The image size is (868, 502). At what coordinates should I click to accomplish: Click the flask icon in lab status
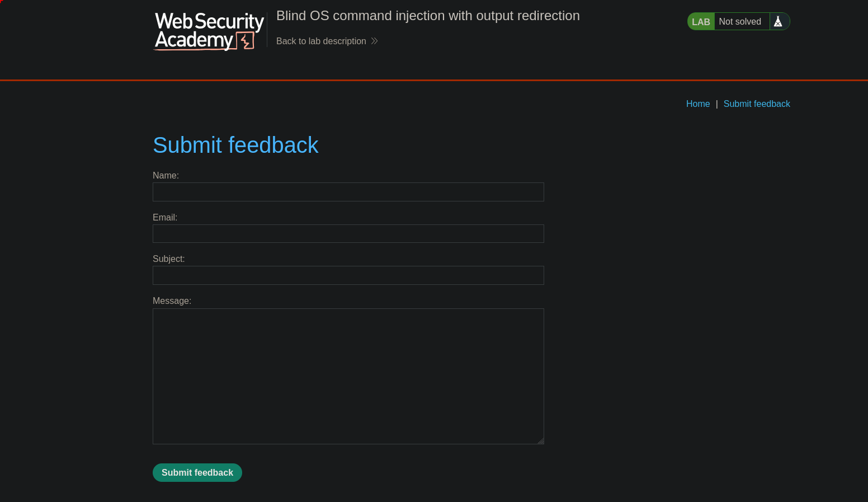pos(778,21)
